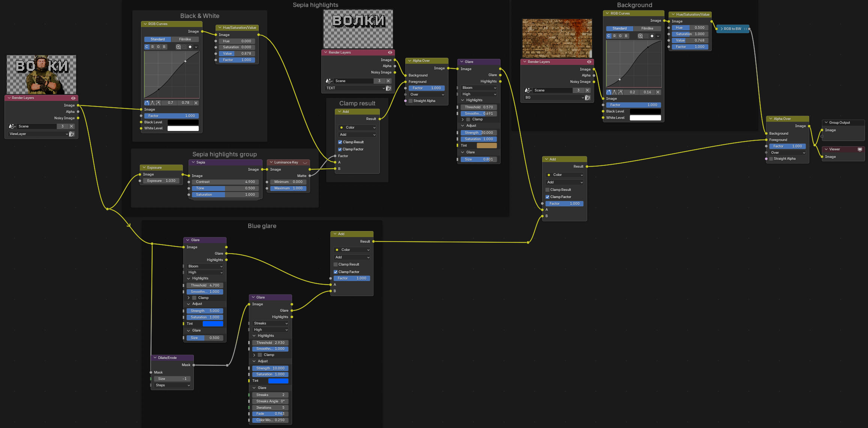
Task: Collapse the Luminance Key node
Action: 271,162
